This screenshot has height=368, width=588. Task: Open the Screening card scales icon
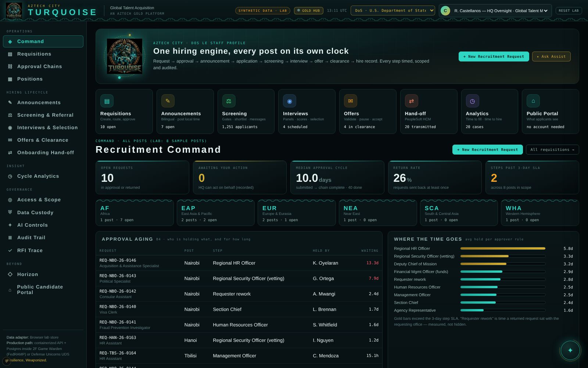pyautogui.click(x=229, y=101)
